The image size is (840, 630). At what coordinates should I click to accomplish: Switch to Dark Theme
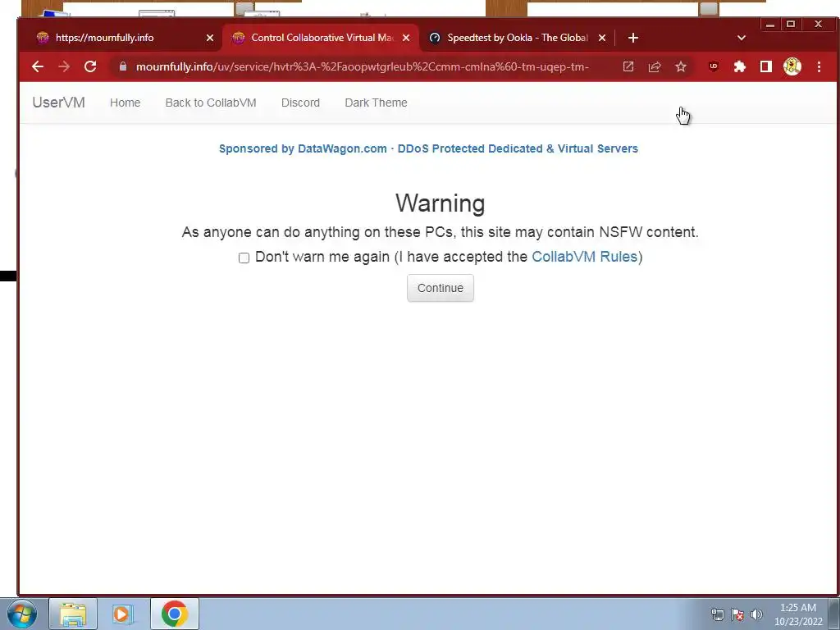point(376,103)
